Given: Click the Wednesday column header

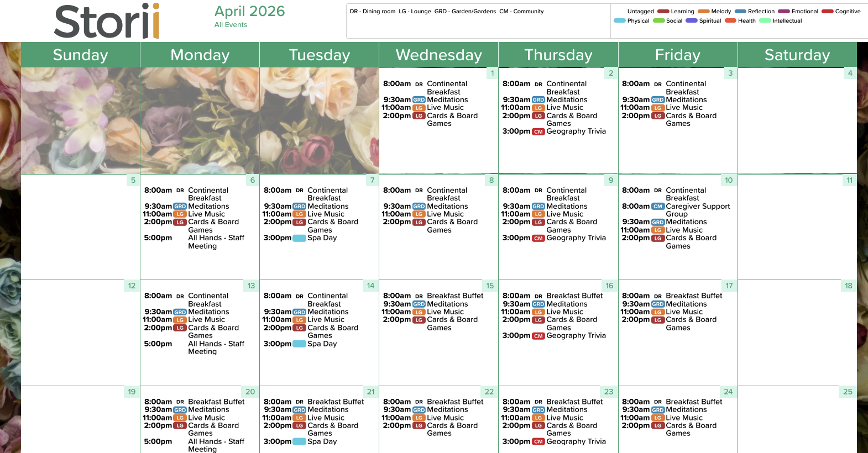Looking at the screenshot, I should pyautogui.click(x=438, y=55).
